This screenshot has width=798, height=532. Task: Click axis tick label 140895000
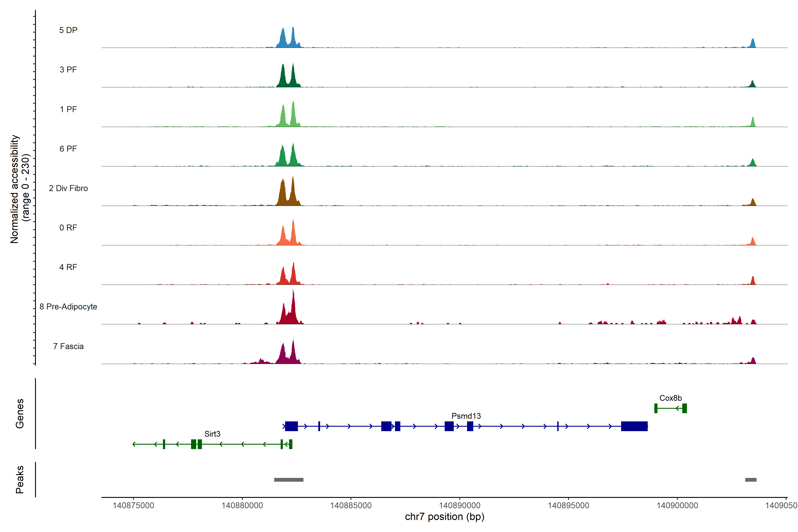click(568, 506)
